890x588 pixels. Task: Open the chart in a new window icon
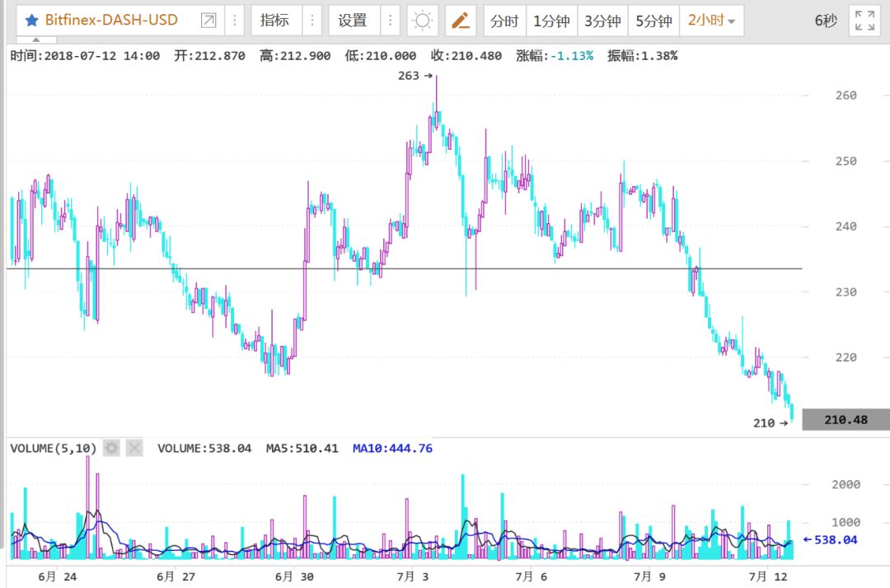(x=208, y=21)
